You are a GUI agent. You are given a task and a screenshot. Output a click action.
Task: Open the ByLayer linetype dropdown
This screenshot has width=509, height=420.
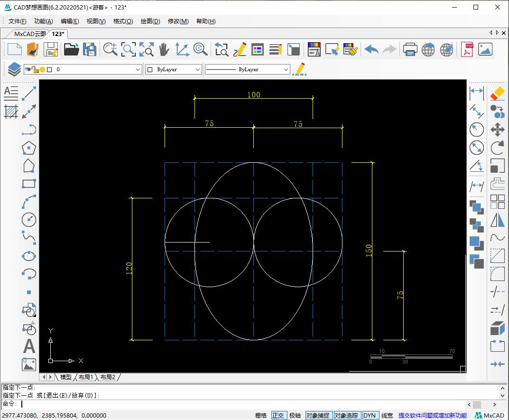[286, 69]
